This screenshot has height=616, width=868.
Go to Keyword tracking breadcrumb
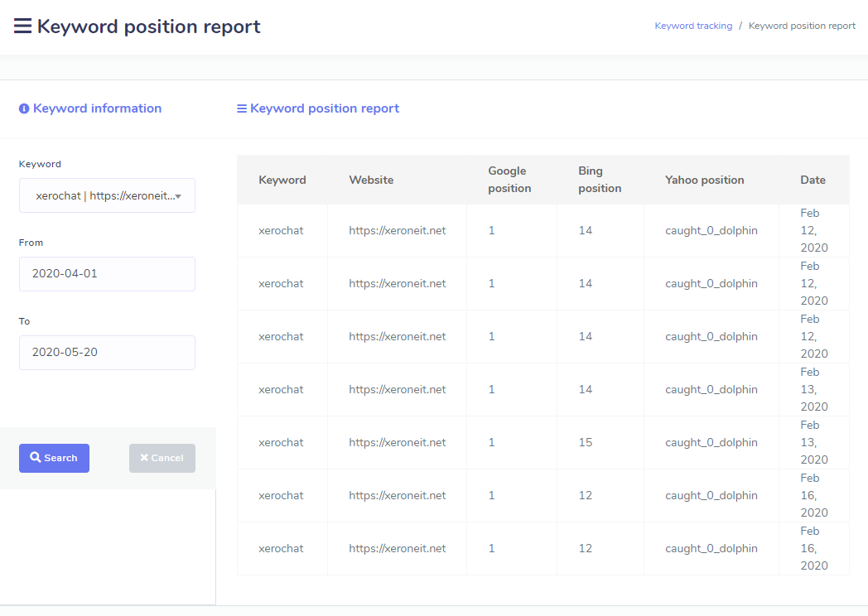693,26
